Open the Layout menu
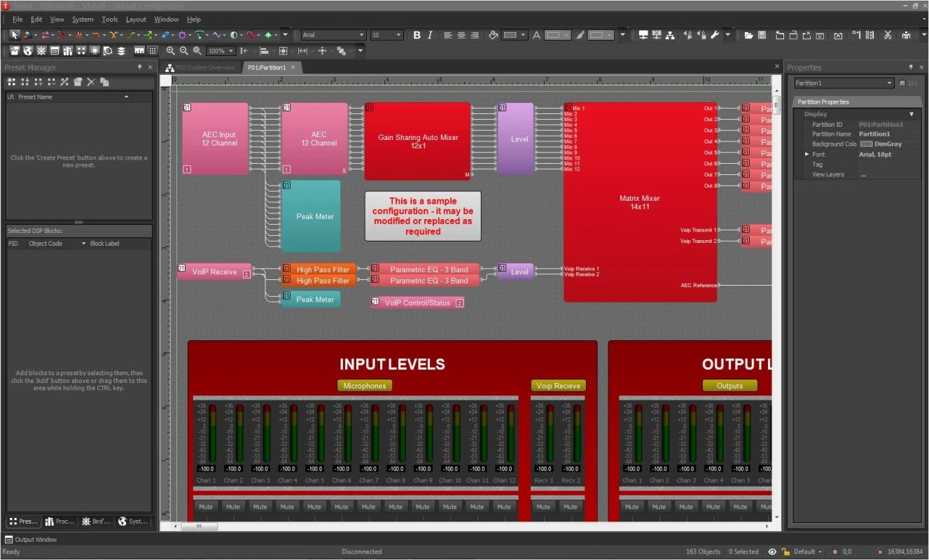The image size is (929, 560). [x=136, y=20]
